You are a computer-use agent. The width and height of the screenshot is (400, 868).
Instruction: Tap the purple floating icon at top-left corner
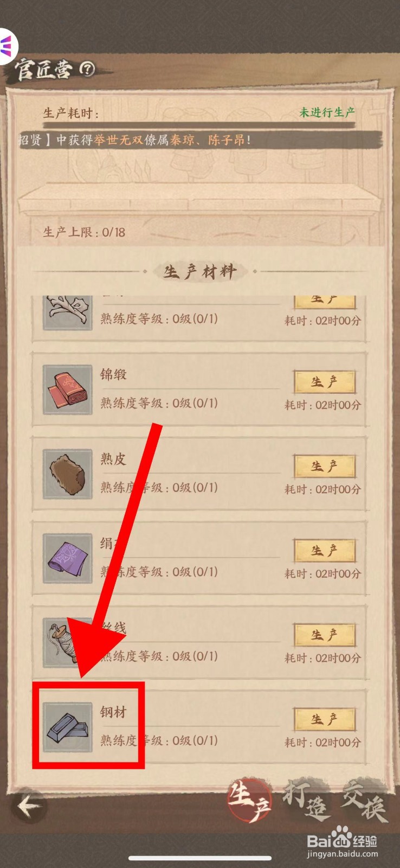[x=8, y=46]
